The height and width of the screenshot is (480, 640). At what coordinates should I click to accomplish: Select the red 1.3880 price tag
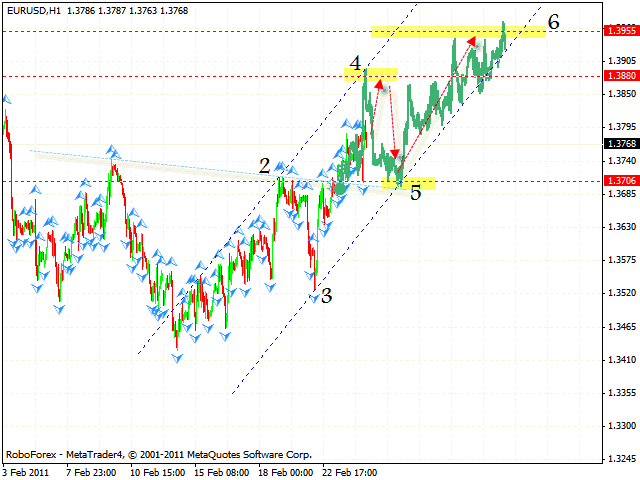click(x=620, y=76)
